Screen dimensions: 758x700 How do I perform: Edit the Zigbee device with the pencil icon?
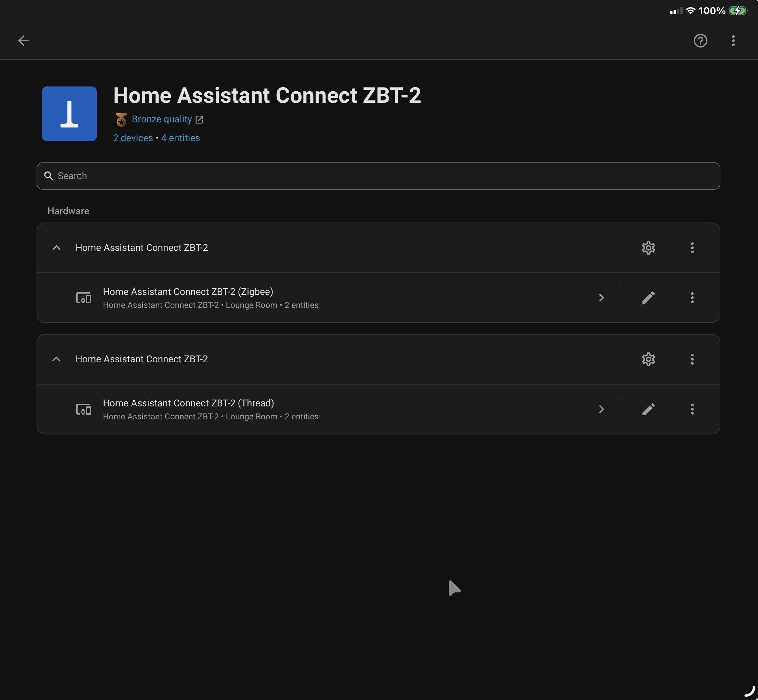[x=648, y=298]
